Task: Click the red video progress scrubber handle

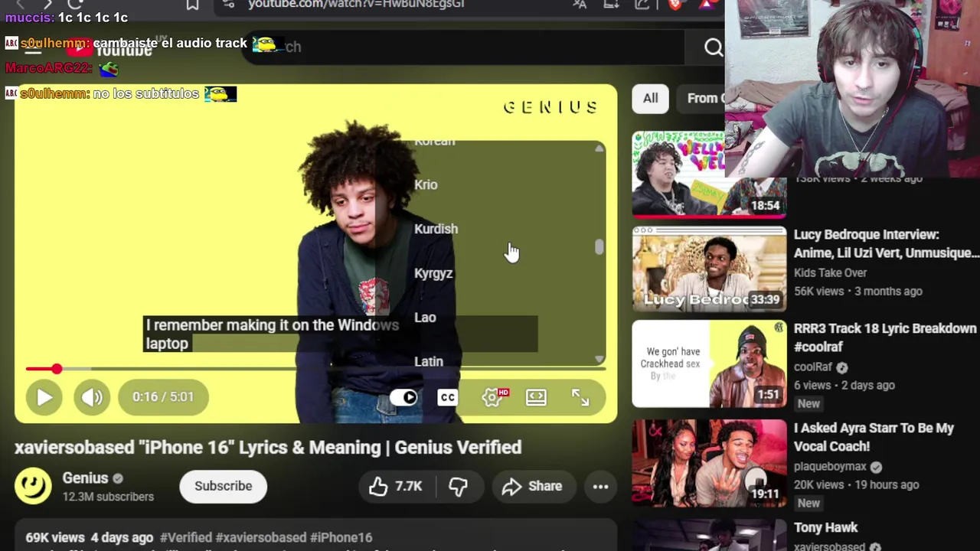Action: [x=57, y=369]
